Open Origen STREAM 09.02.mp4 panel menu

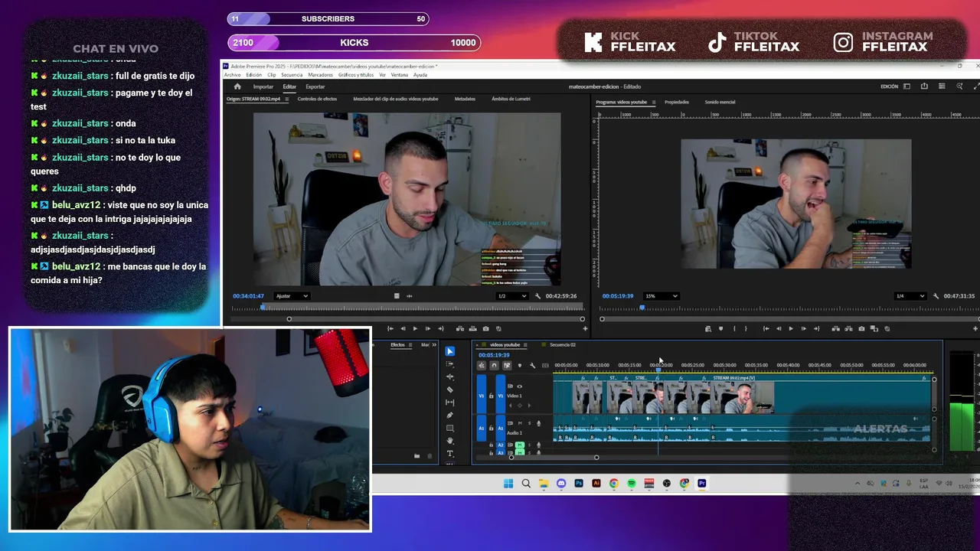coord(288,99)
